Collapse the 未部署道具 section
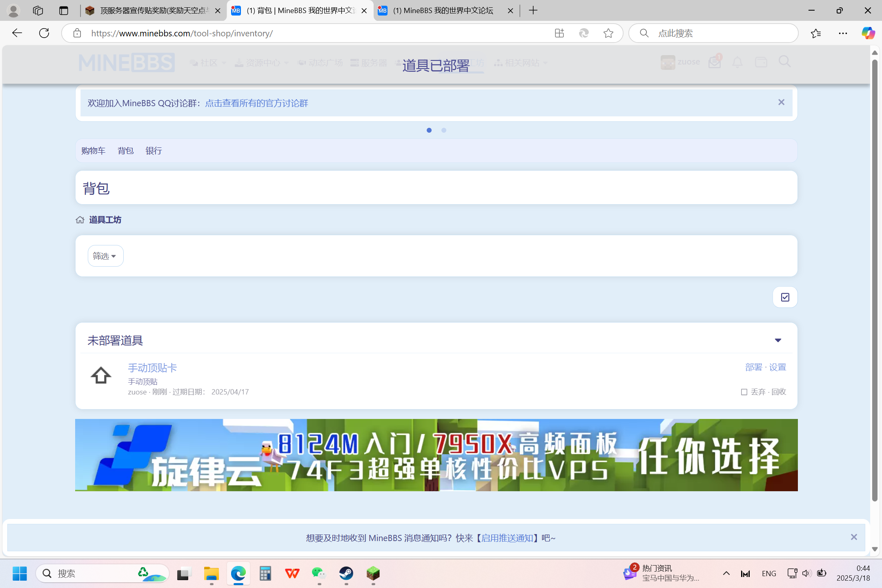The image size is (882, 588). tap(778, 340)
